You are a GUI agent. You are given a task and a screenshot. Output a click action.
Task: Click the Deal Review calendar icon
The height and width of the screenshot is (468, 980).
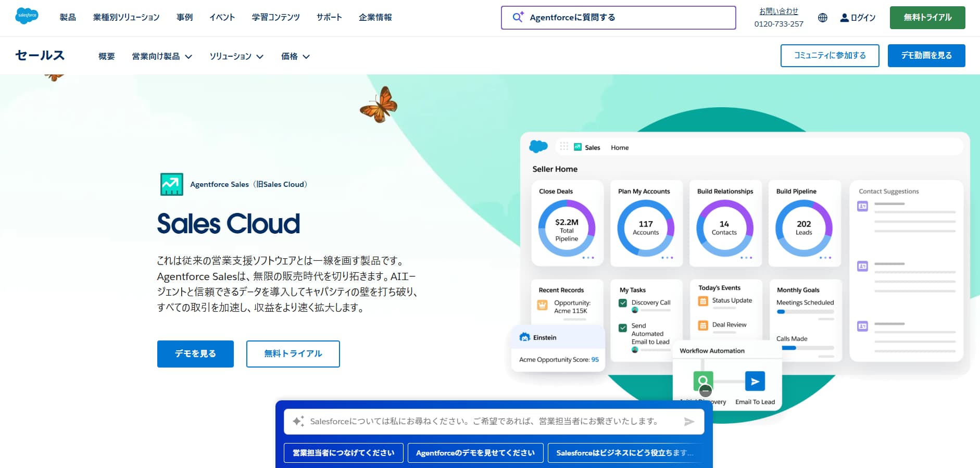[x=703, y=325]
